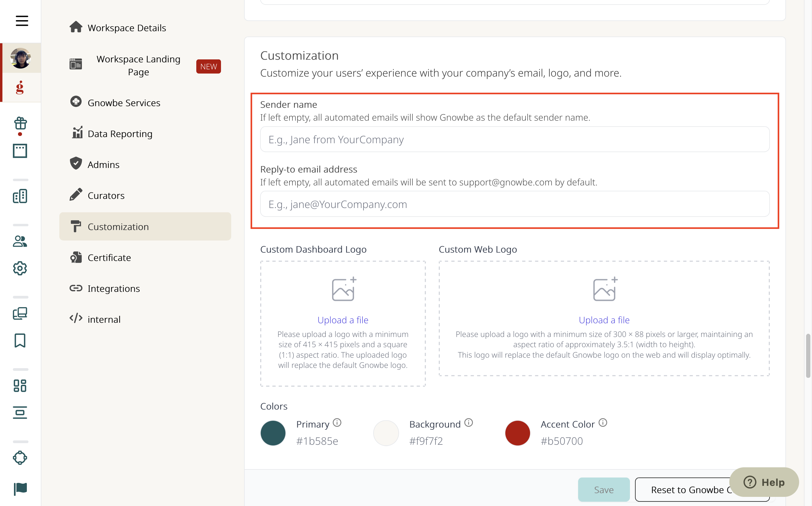The height and width of the screenshot is (506, 812).
Task: Click the Sender name input field
Action: (x=515, y=139)
